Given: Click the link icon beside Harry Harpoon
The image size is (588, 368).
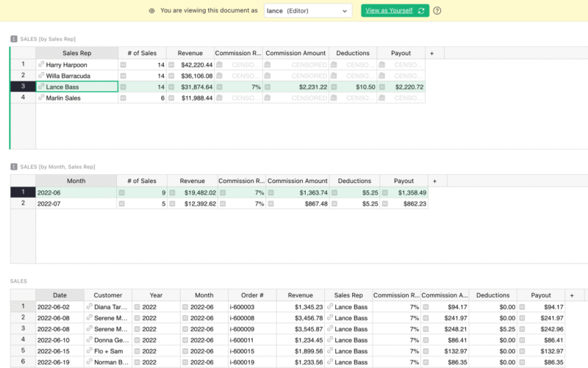Looking at the screenshot, I should (x=41, y=65).
